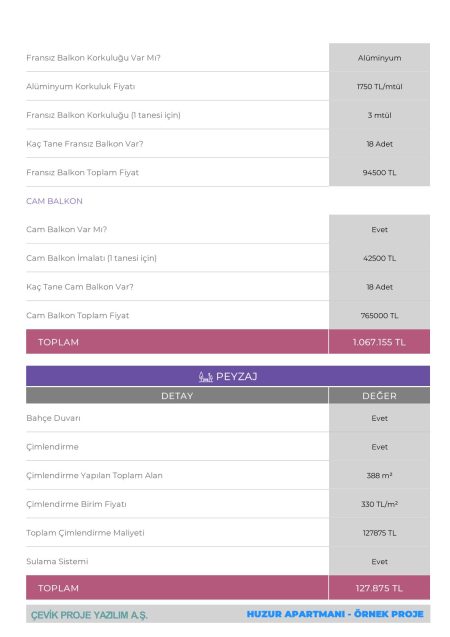Select the 94500 TL value
Viewport: 450px width, 637px height.
coord(379,173)
